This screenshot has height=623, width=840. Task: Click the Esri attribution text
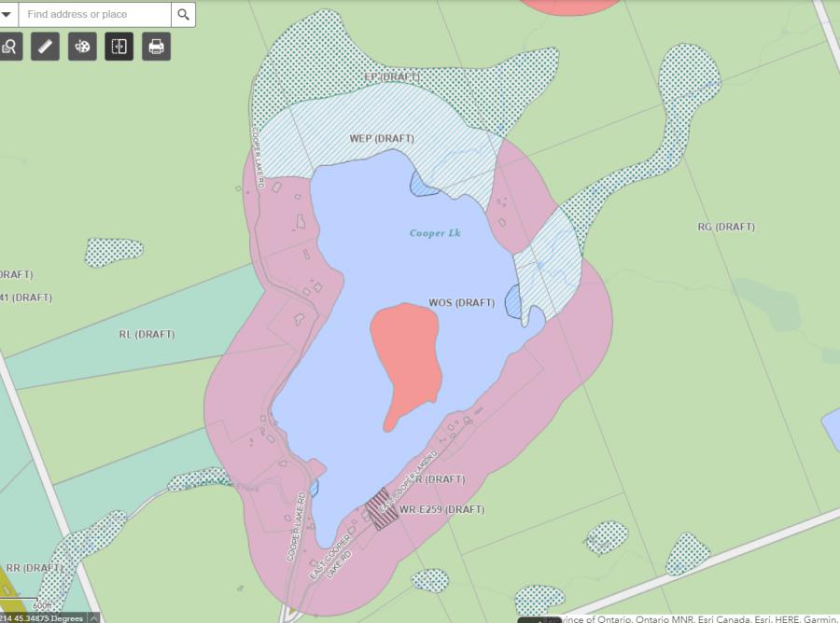pyautogui.click(x=691, y=618)
